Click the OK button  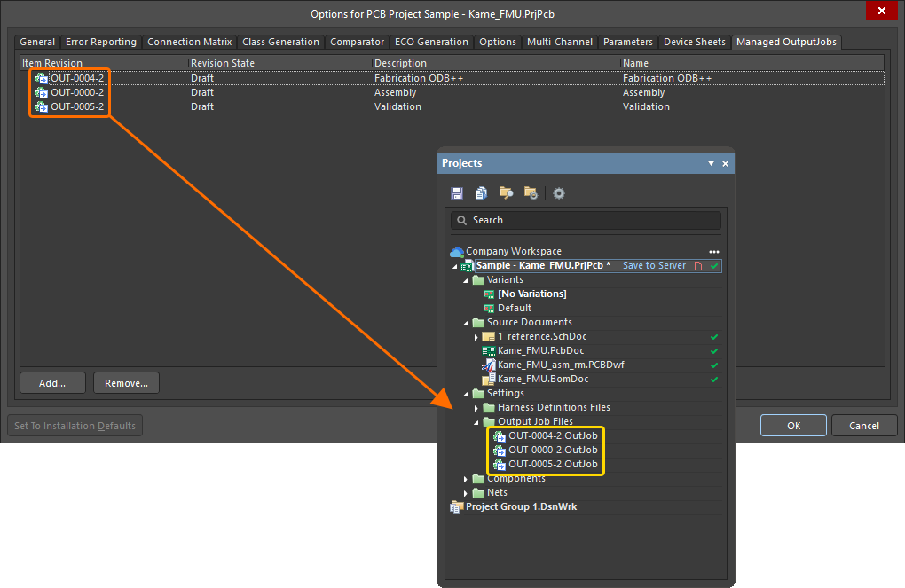pos(792,425)
